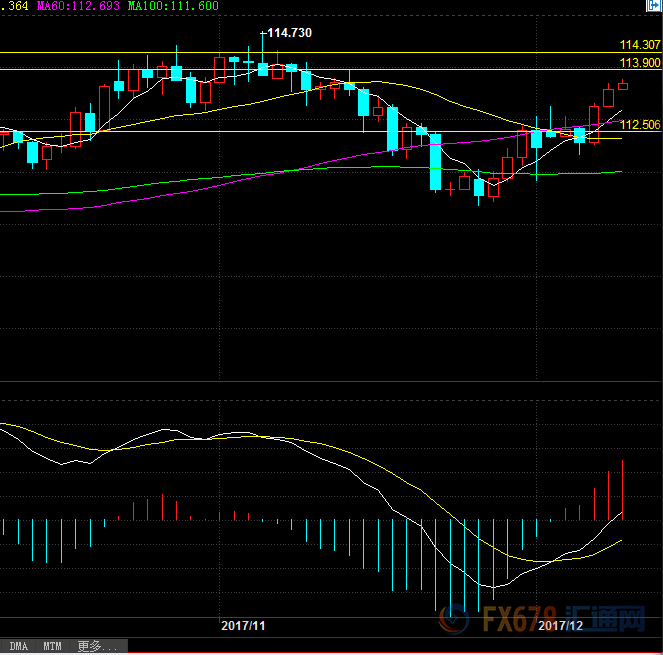
Task: Select the 113.900 horizontal line price label
Action: pyautogui.click(x=639, y=62)
